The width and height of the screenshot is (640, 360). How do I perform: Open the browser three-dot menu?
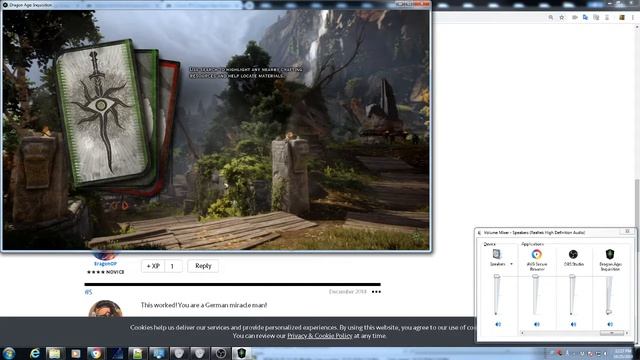(x=633, y=17)
